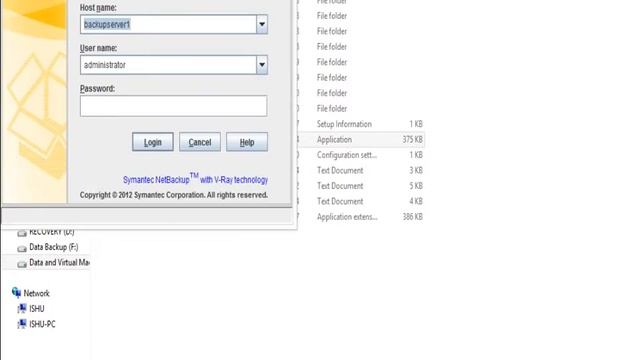This screenshot has width=640, height=360.
Task: Open the Host name dropdown arrow
Action: [x=262, y=24]
